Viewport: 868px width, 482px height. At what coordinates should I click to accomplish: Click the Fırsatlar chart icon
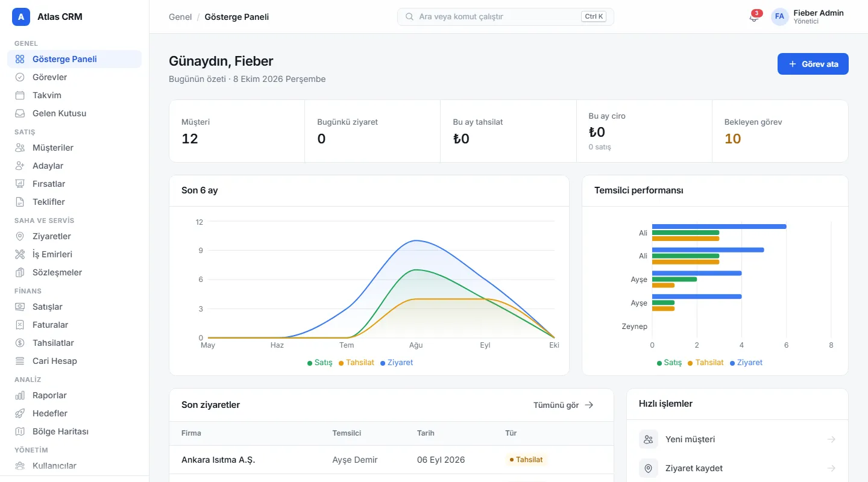(x=20, y=184)
